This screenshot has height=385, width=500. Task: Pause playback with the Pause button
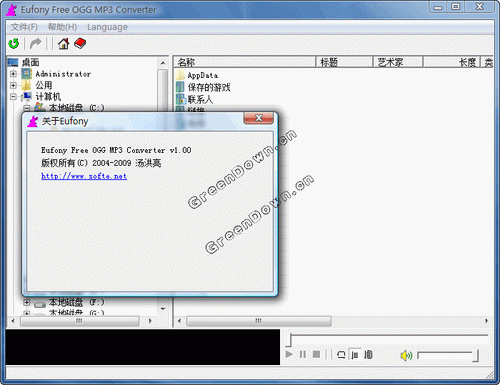pyautogui.click(x=303, y=354)
